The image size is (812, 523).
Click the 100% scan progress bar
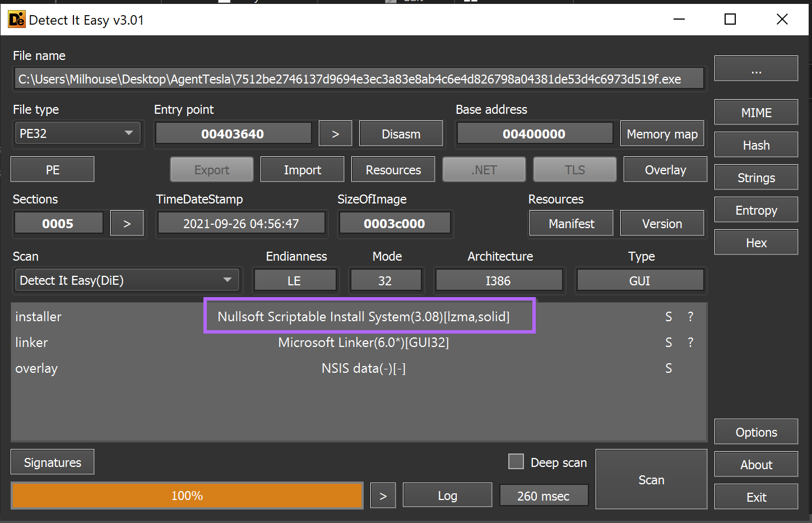coord(187,496)
